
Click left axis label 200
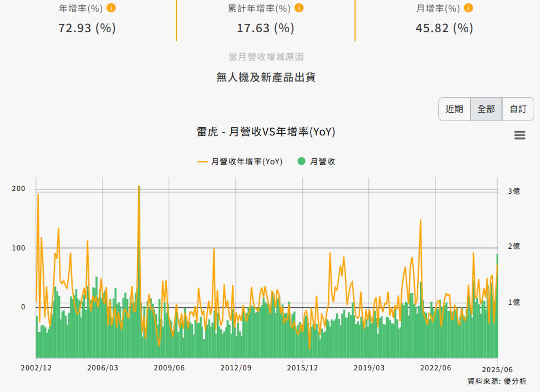pos(19,189)
